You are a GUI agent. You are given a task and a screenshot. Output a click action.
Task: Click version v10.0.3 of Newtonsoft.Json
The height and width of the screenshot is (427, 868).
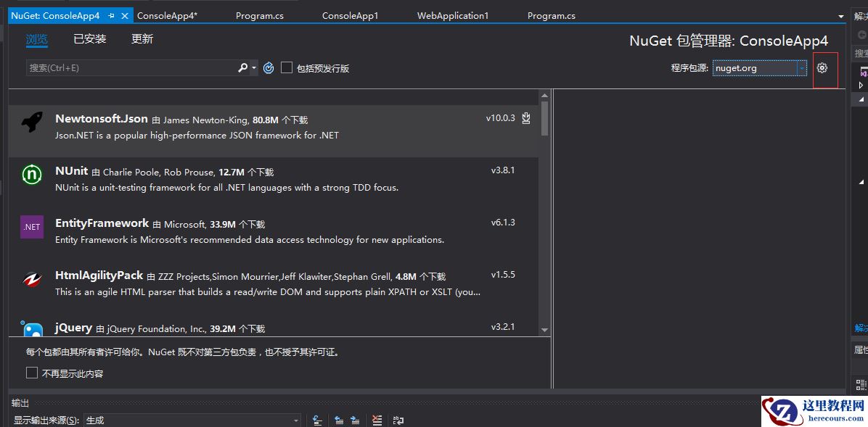click(x=501, y=118)
